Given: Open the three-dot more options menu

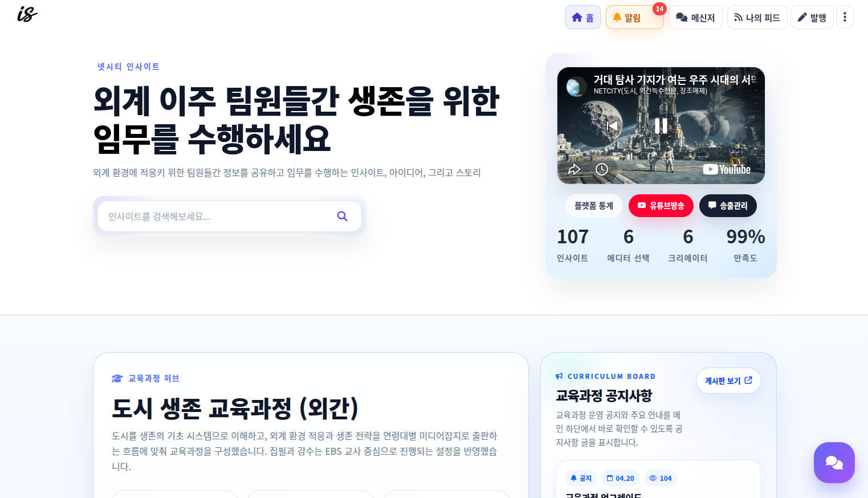Looking at the screenshot, I should coord(845,18).
